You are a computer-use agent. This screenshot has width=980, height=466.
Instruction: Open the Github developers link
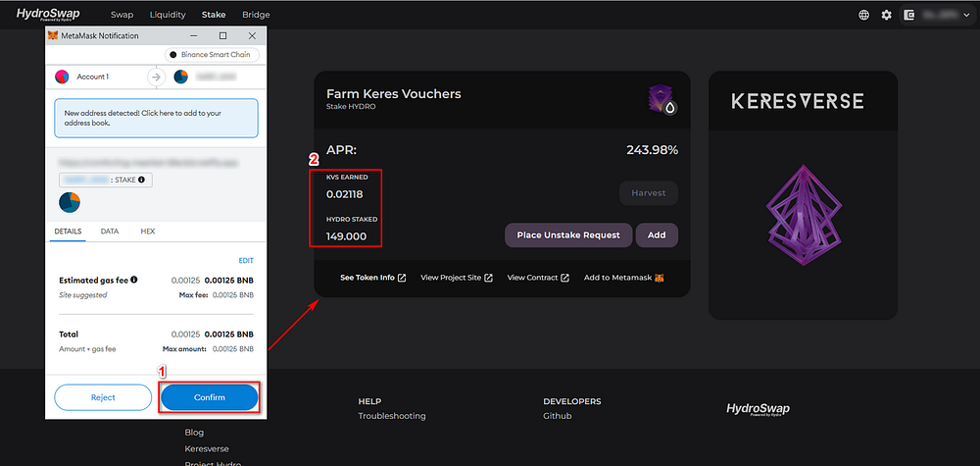[x=558, y=416]
